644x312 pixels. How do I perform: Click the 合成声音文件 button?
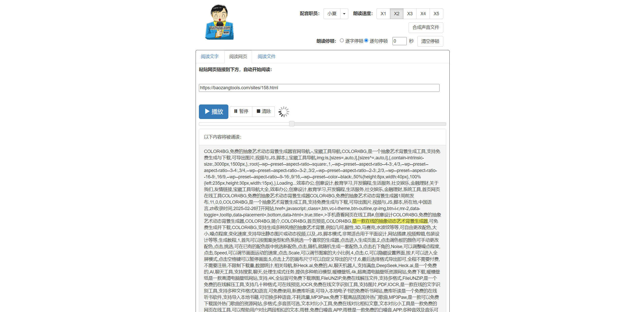point(426,27)
